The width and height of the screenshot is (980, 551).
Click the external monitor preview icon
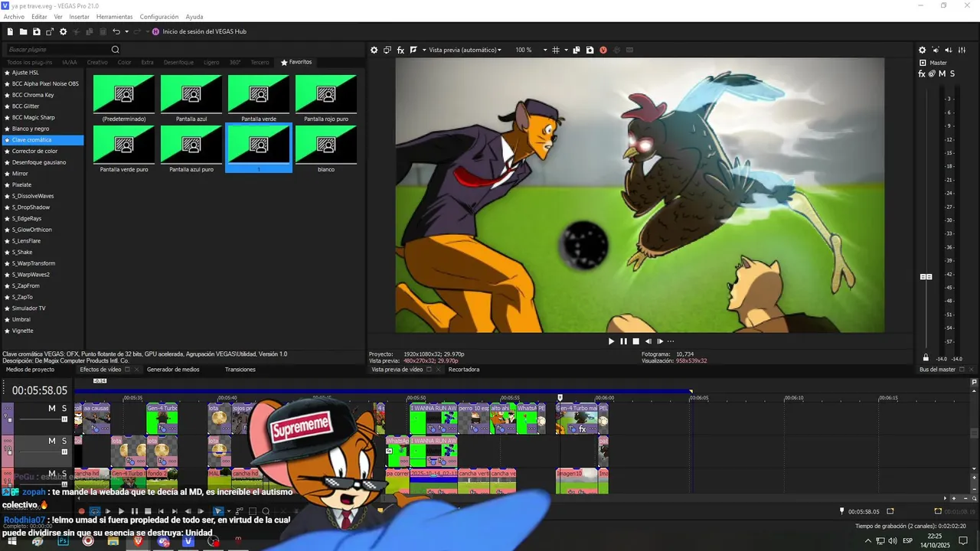pos(387,50)
